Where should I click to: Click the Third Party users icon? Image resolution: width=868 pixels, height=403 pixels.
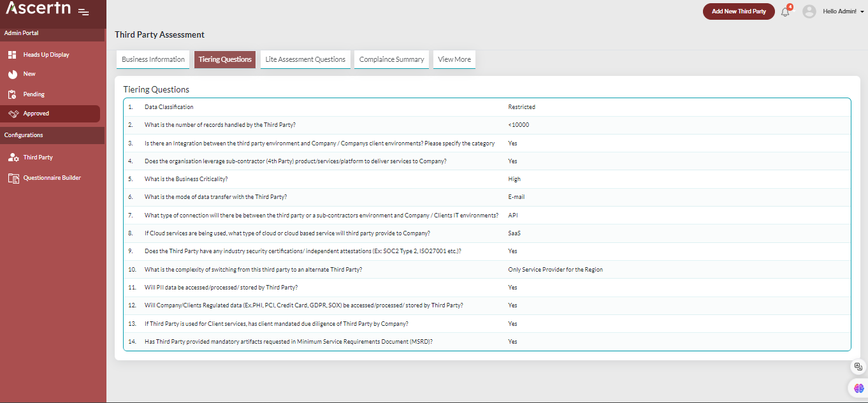(x=13, y=158)
